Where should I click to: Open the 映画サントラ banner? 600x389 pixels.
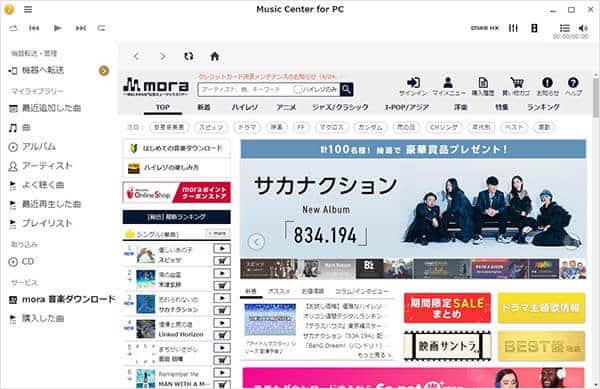click(x=447, y=347)
